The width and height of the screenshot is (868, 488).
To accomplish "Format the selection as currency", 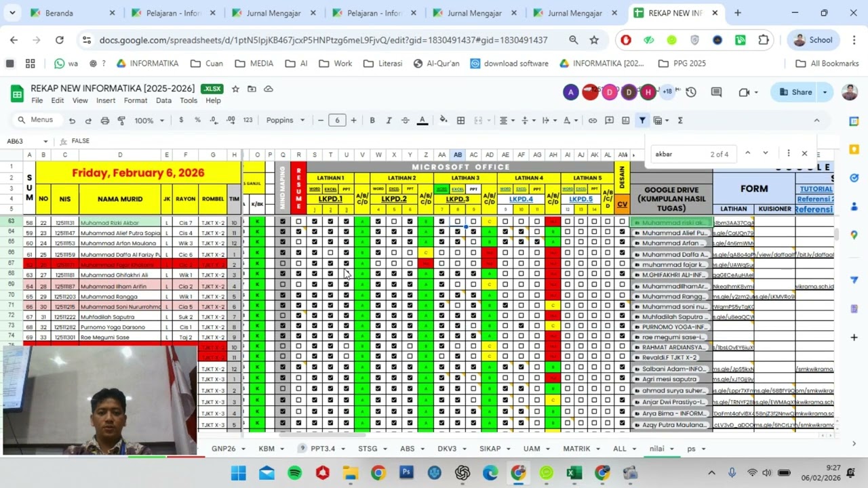I will pos(181,120).
